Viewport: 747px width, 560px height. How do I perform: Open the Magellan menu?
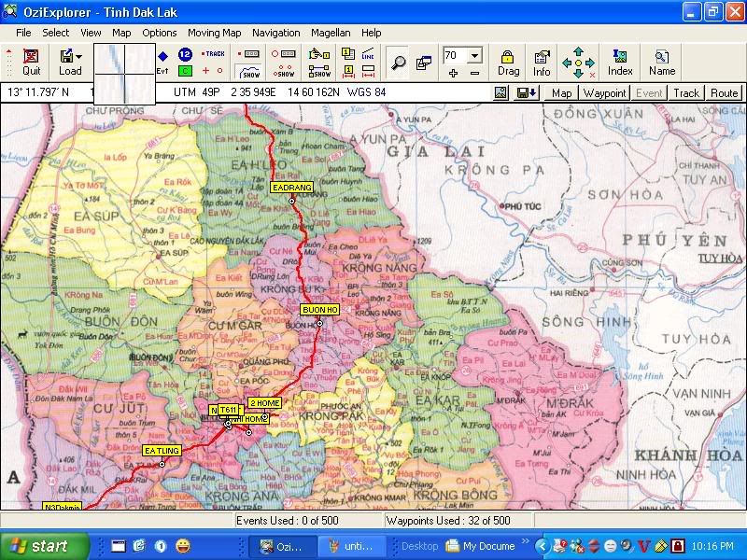point(331,33)
